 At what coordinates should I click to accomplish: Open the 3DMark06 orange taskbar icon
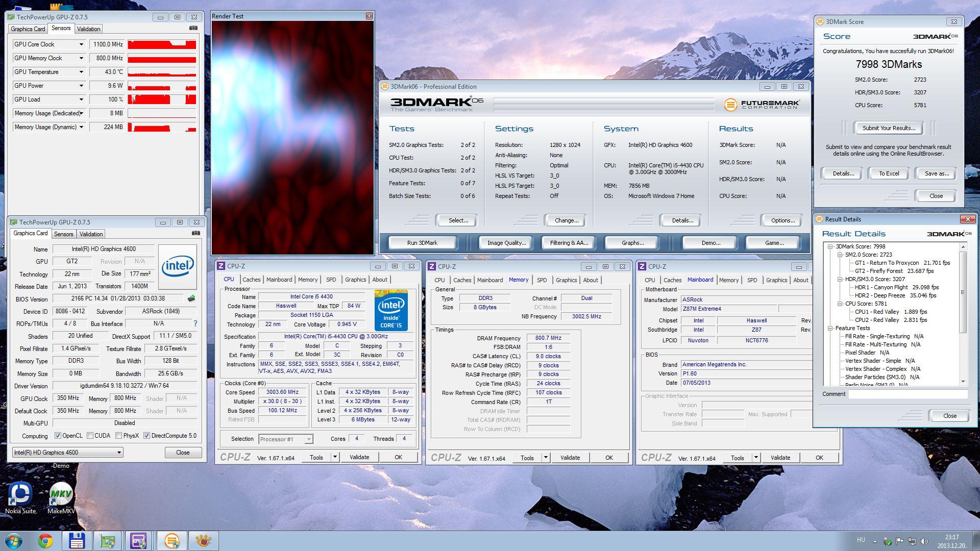click(172, 541)
